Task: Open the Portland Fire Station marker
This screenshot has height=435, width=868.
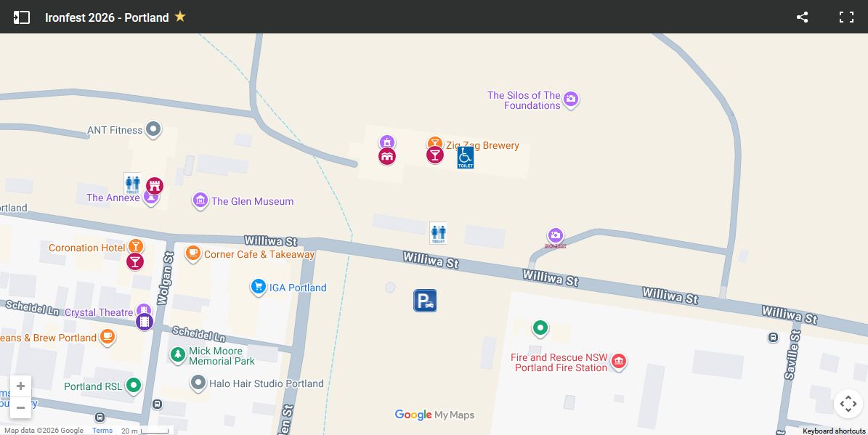Action: [x=618, y=361]
